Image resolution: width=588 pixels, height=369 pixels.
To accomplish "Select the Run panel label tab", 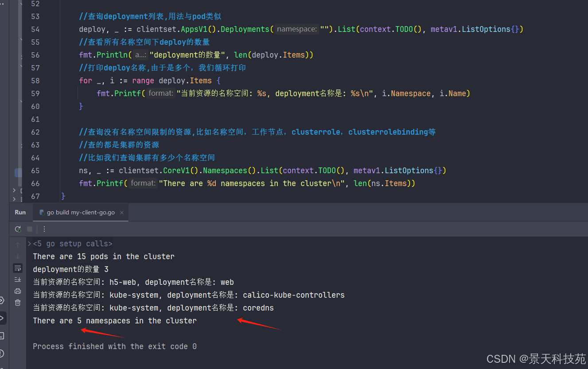I will click(20, 213).
